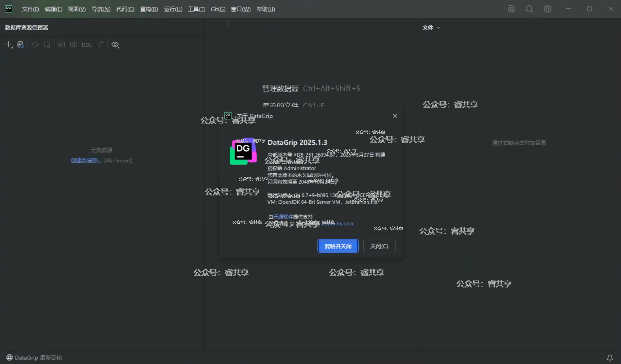Open the 编辑(E) menu

[53, 9]
